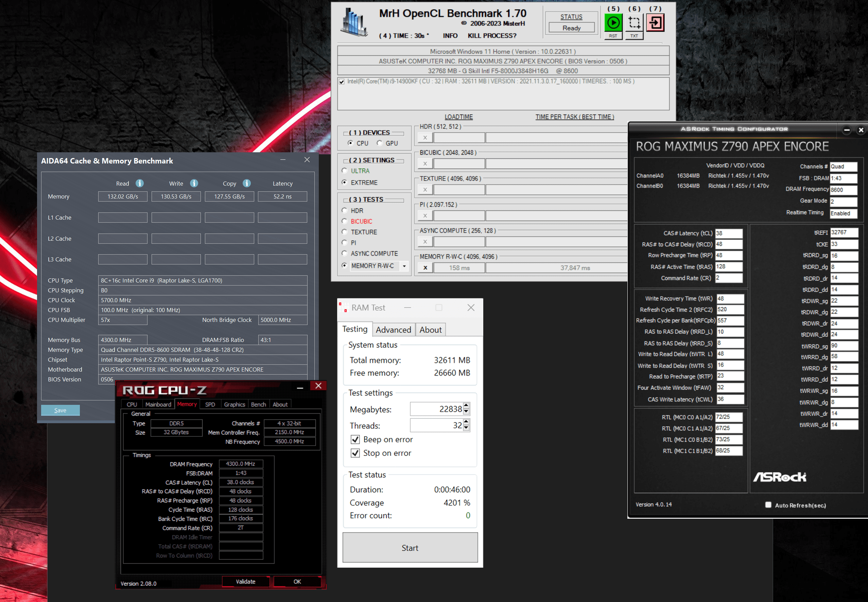Click the tREFI value input field
The width and height of the screenshot is (868, 602).
(x=844, y=233)
